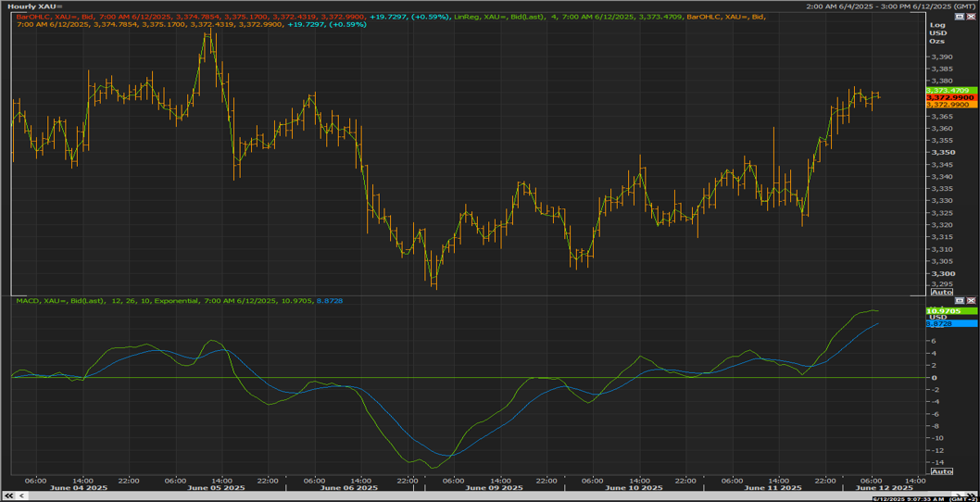Click the -14 MACD axis label
980x502 pixels.
[936, 462]
